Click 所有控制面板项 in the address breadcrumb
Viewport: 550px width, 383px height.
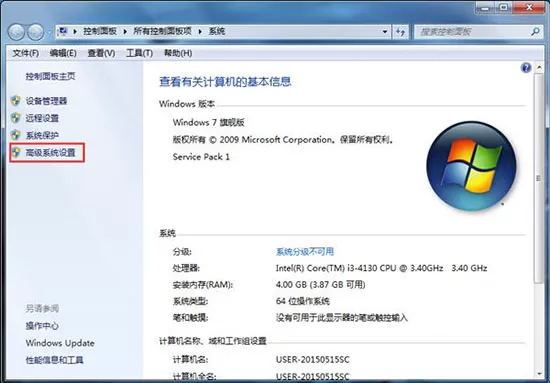[162, 31]
